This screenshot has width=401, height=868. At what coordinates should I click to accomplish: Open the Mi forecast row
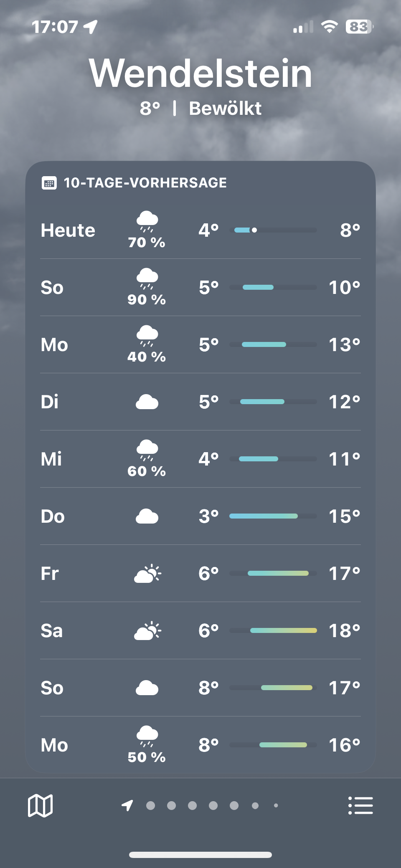(200, 459)
